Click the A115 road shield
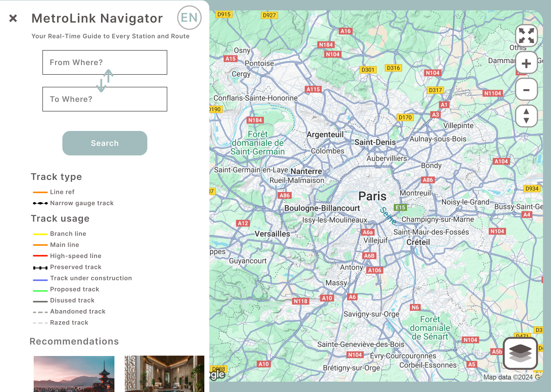This screenshot has height=392, width=551. pos(313,89)
